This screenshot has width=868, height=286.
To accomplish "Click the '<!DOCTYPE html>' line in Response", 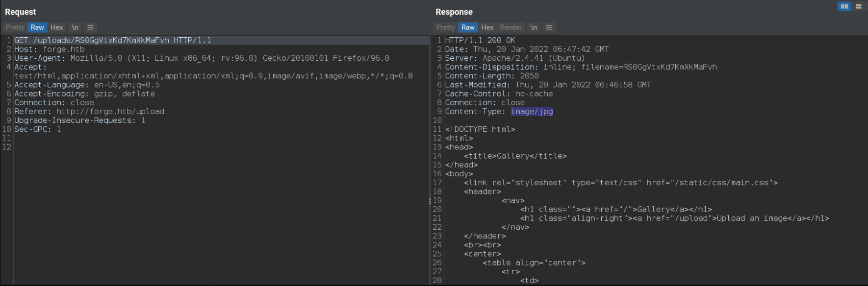I will 480,129.
